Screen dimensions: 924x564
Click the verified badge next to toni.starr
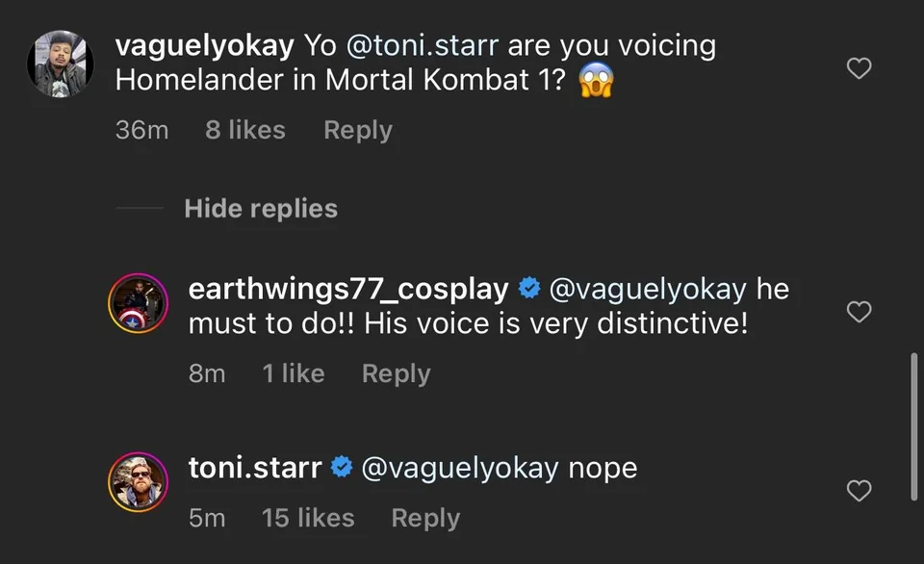[340, 468]
